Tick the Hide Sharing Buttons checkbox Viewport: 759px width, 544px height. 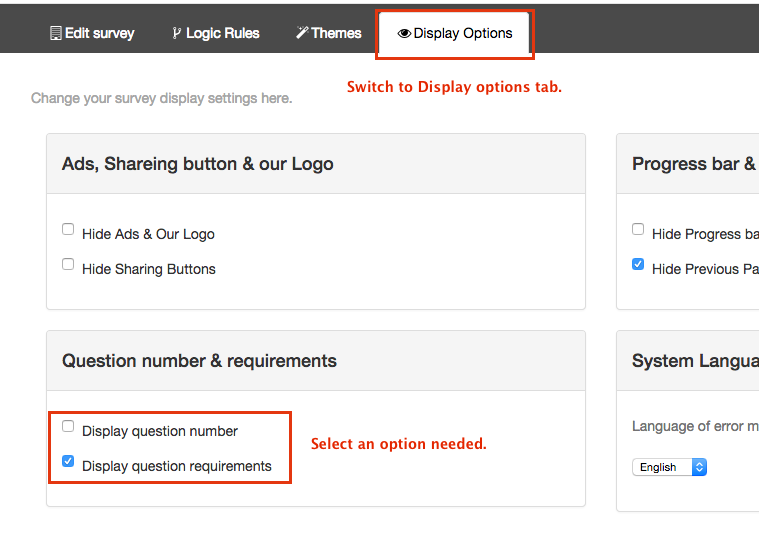pyautogui.click(x=68, y=264)
